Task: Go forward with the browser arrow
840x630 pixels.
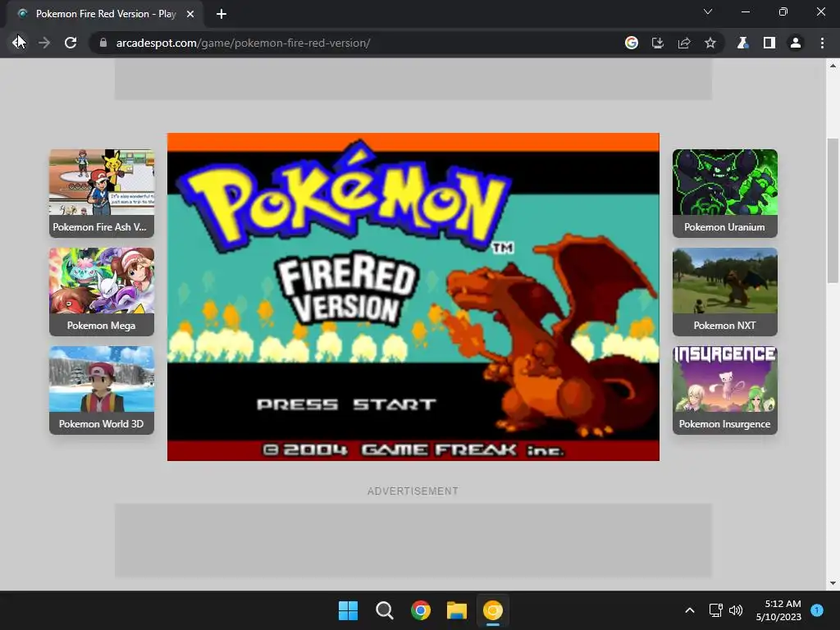Action: [44, 43]
